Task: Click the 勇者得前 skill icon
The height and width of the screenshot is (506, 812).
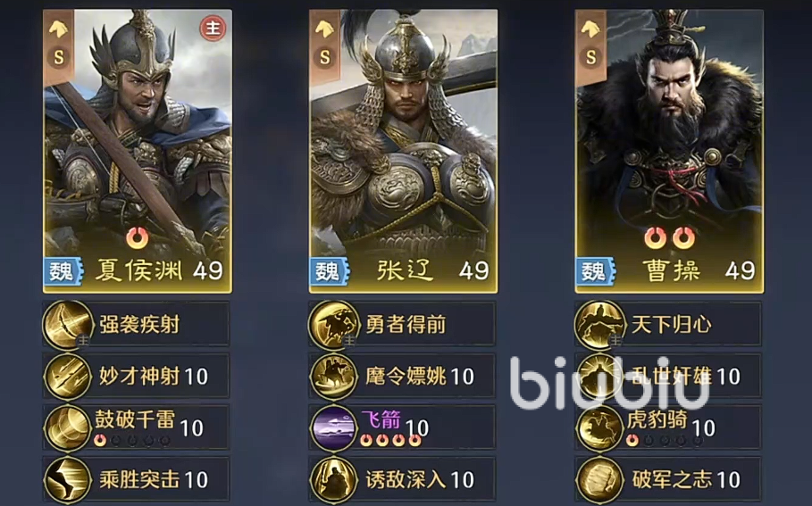Action: 333,325
